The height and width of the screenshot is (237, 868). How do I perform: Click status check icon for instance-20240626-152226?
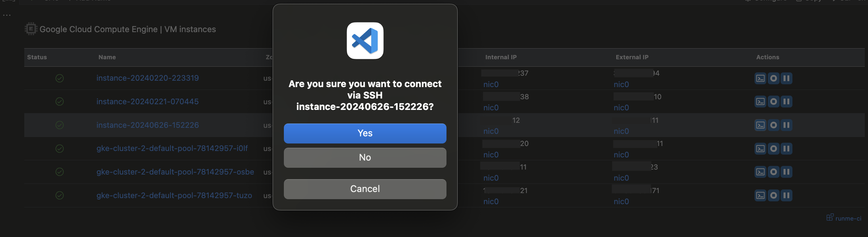tap(60, 125)
